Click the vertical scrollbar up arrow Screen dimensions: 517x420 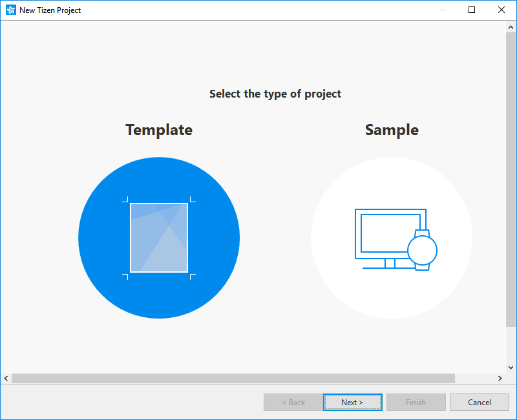click(x=511, y=26)
